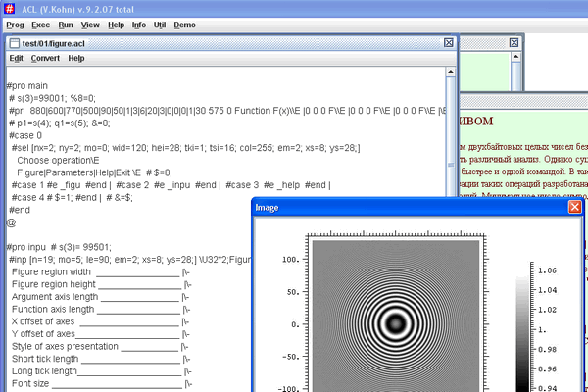This screenshot has height=392, width=588.
Task: Open the Run menu
Action: pos(66,24)
